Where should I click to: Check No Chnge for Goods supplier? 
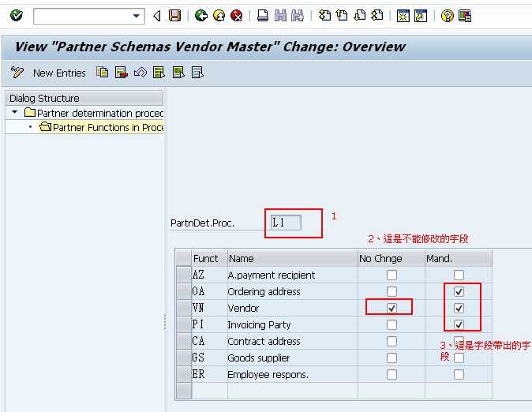(392, 358)
